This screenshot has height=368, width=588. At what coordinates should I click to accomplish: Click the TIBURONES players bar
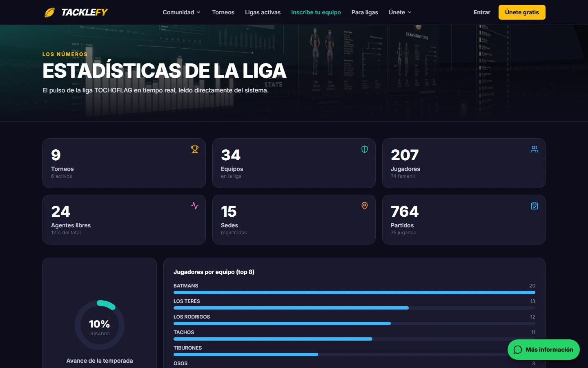pos(354,355)
